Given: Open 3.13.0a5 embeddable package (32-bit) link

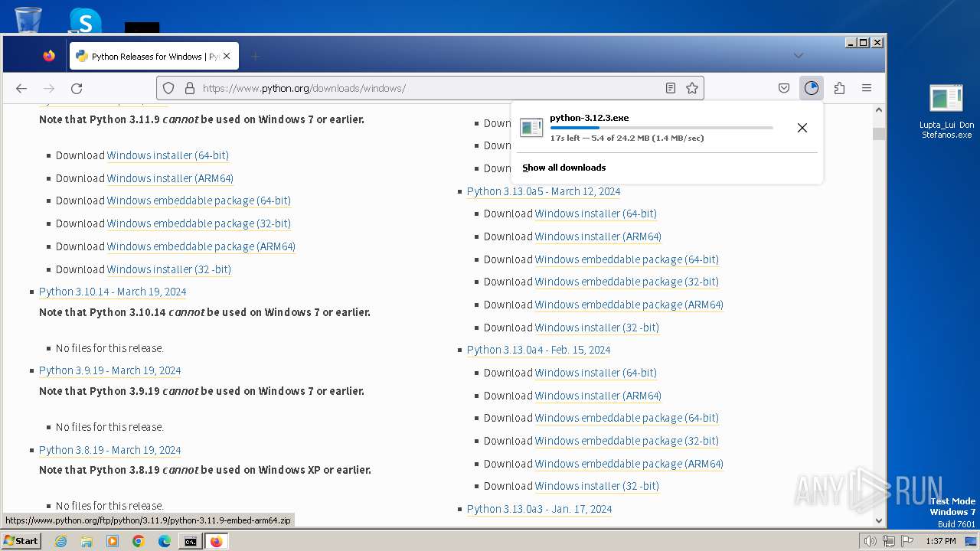Looking at the screenshot, I should tap(627, 282).
